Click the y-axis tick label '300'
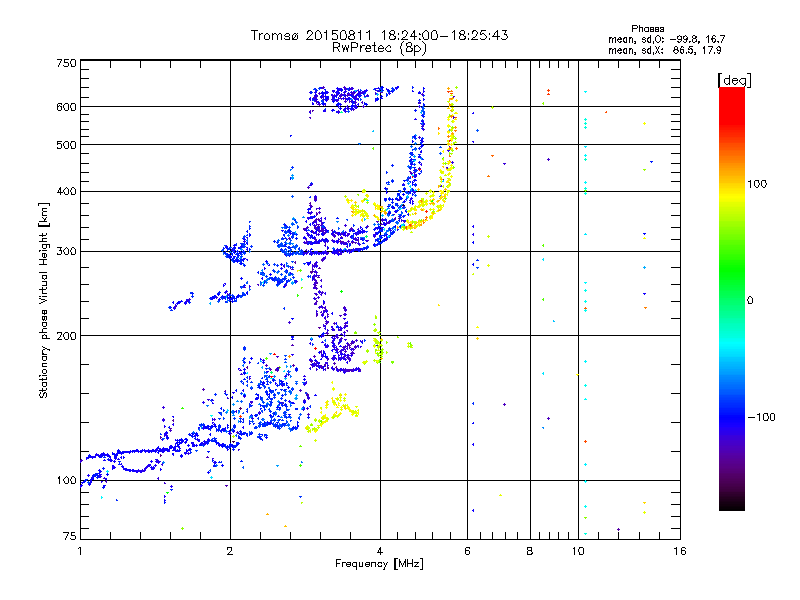The image size is (800, 600). click(67, 252)
